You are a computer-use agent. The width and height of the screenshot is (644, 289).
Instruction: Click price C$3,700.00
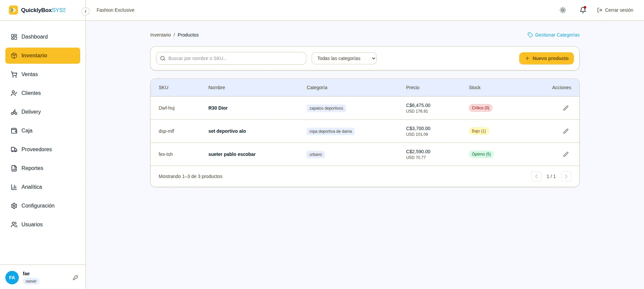pos(418,128)
